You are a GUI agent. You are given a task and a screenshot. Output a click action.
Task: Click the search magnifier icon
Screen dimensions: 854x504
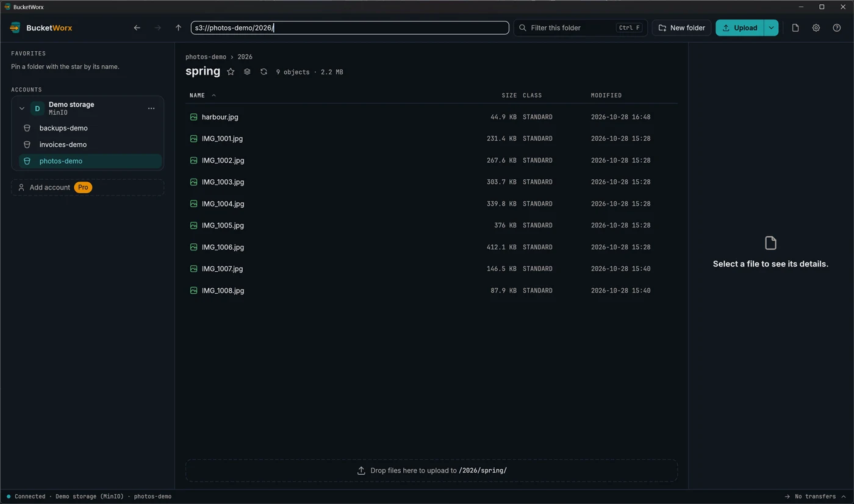523,28
